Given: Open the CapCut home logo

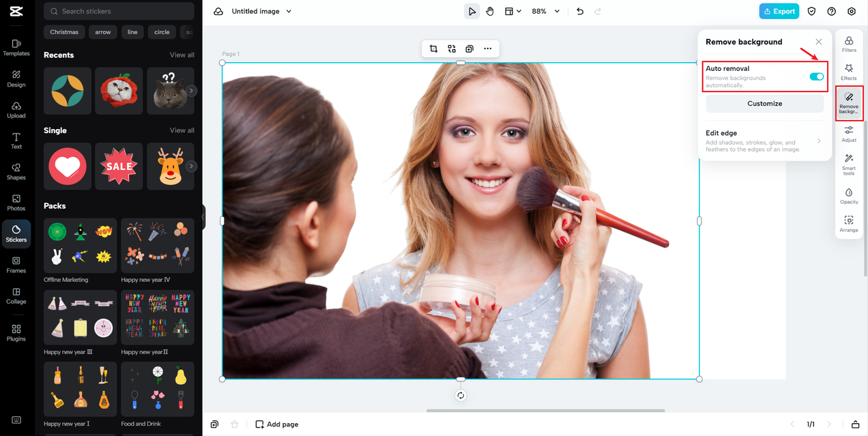Looking at the screenshot, I should pyautogui.click(x=16, y=12).
